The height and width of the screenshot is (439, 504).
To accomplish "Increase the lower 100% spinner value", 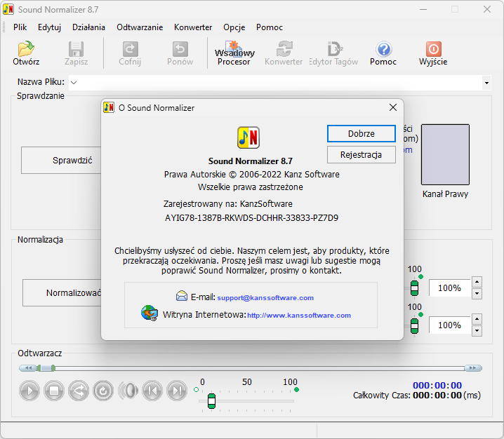I will tap(477, 319).
